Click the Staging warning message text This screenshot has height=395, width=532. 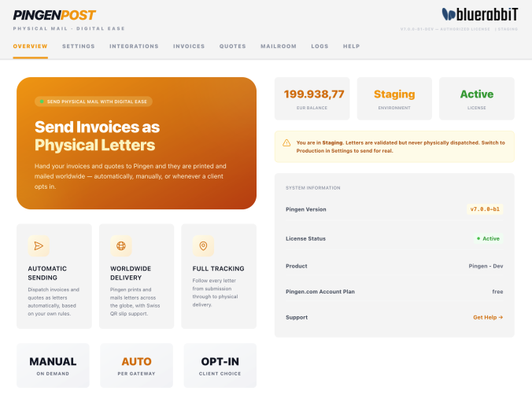pos(401,146)
